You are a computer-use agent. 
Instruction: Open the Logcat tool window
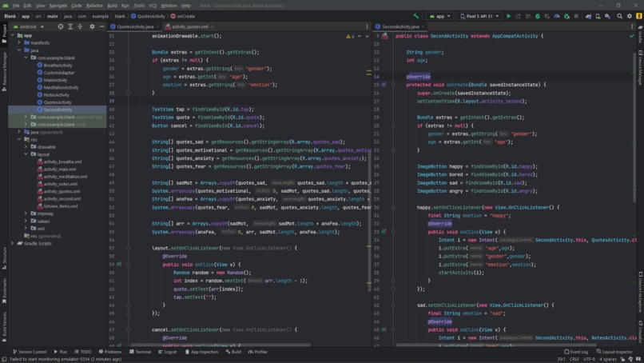pos(167,352)
